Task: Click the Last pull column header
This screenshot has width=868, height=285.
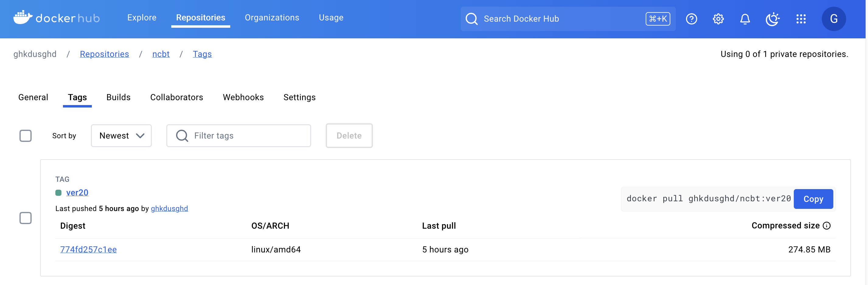Action: pos(439,226)
